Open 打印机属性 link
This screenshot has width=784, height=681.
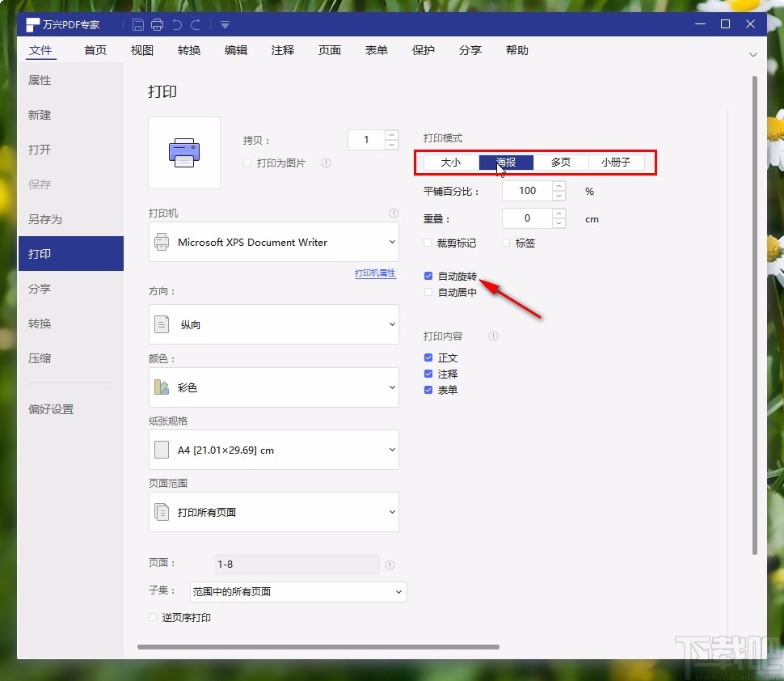coord(375,273)
